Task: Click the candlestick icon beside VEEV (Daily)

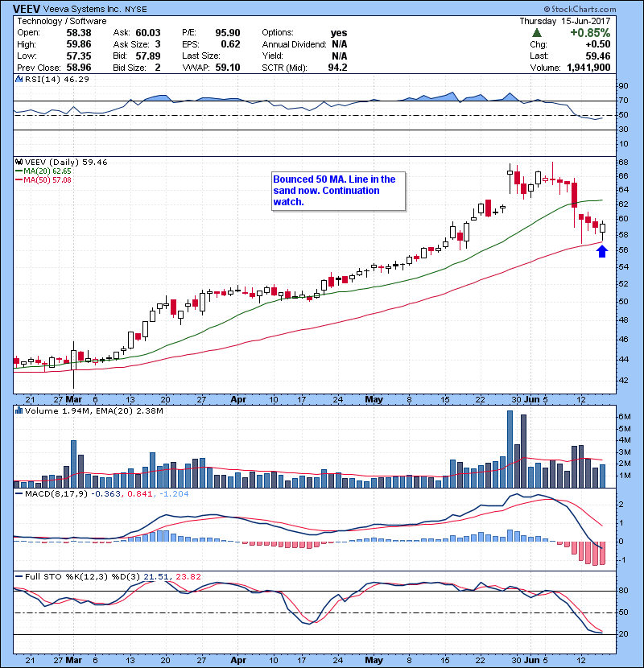Action: coord(19,162)
